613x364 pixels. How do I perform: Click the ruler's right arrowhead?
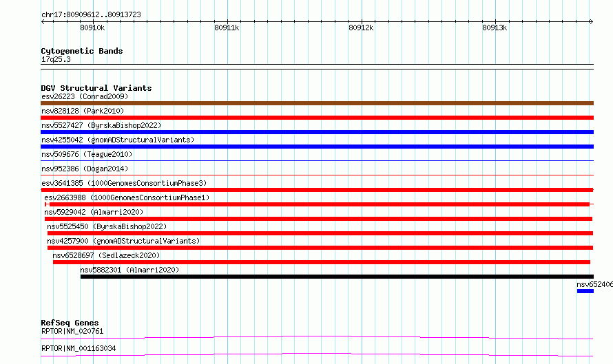click(x=591, y=22)
